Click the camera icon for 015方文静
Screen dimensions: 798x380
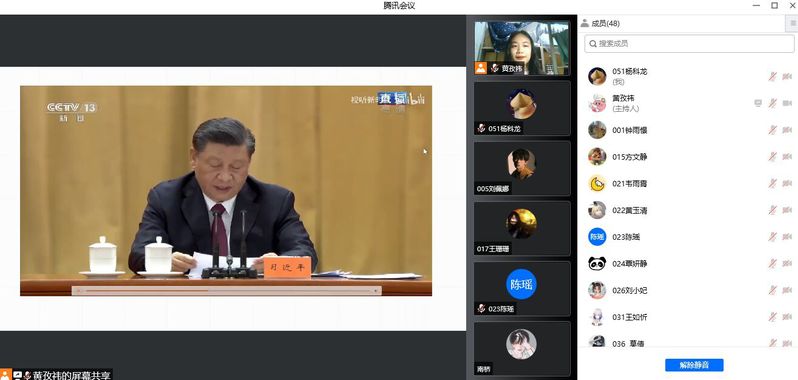point(787,157)
